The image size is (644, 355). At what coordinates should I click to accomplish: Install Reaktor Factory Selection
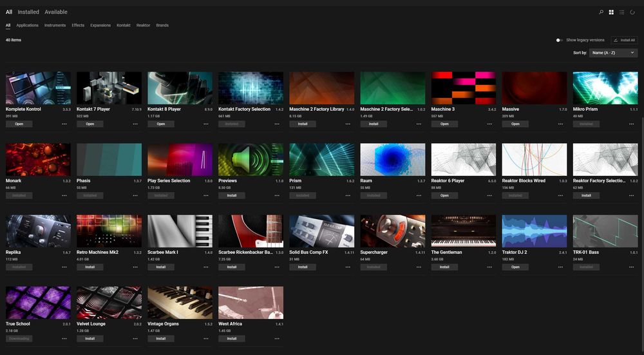586,196
